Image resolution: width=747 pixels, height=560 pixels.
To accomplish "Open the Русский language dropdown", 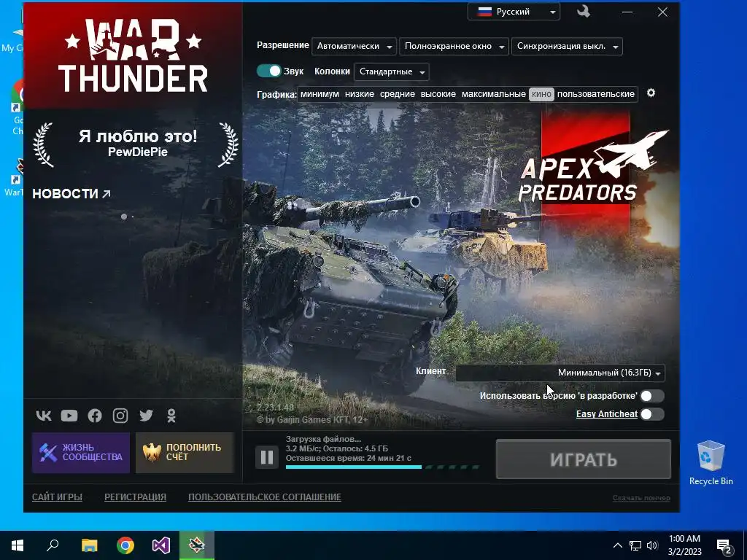I will (514, 12).
